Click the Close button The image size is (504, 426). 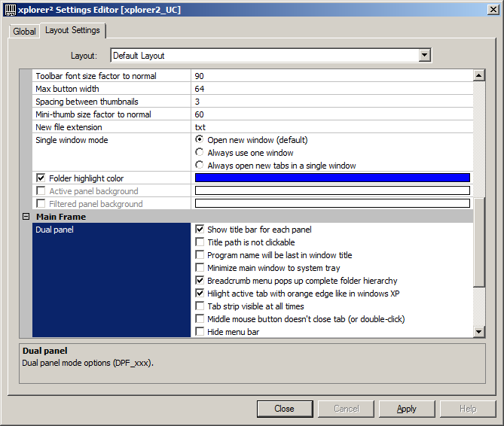coord(285,409)
